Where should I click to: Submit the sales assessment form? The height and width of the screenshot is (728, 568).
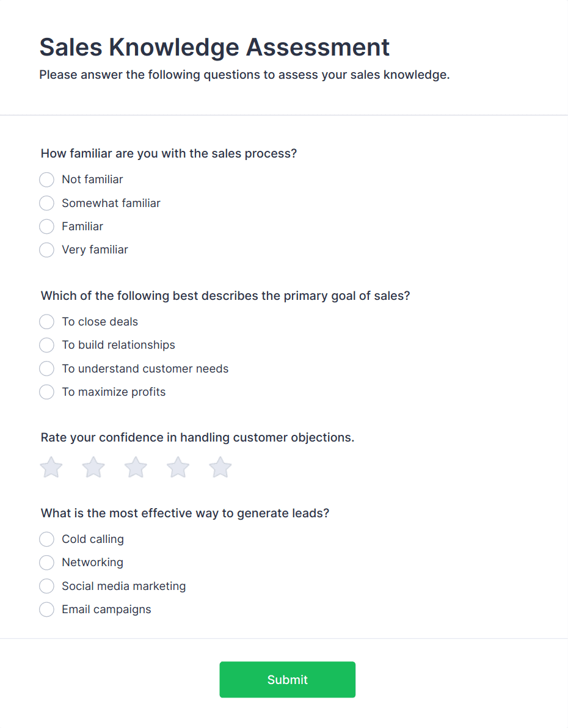287,680
